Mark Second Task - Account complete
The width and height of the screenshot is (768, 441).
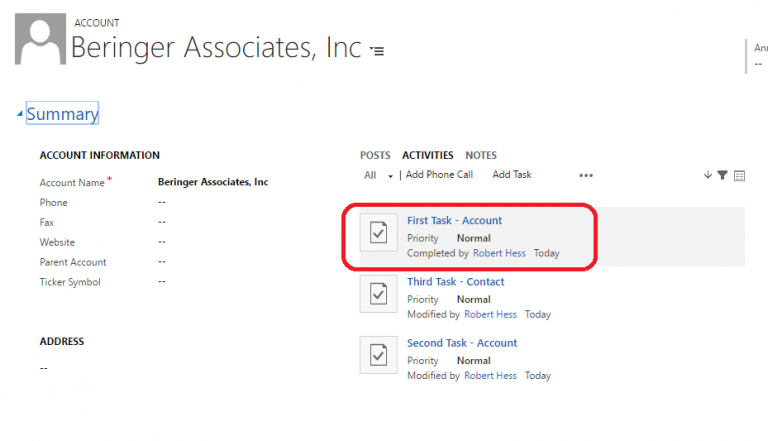click(379, 355)
